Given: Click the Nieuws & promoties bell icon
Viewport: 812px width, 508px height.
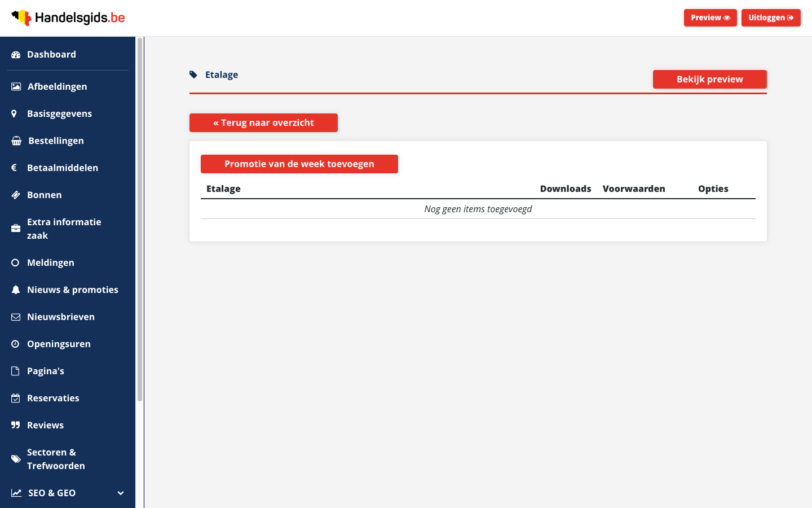Looking at the screenshot, I should [16, 290].
